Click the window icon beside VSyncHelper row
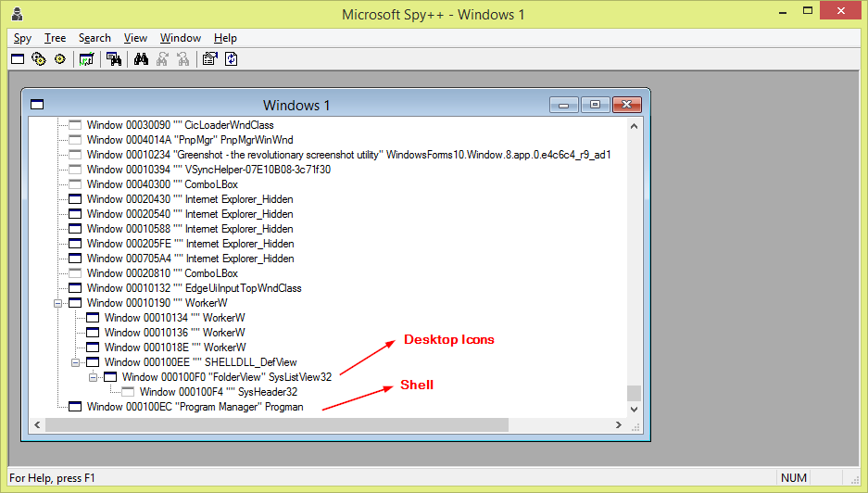This screenshot has width=868, height=493. coord(75,170)
